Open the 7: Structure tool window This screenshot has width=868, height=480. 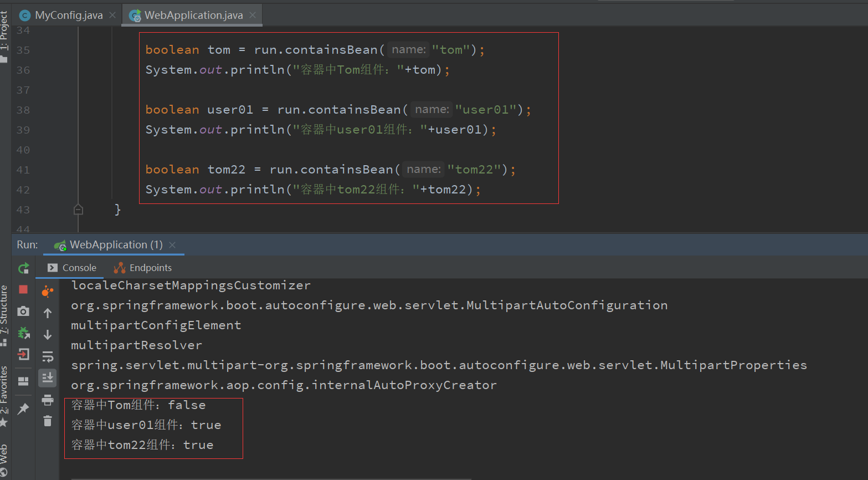(4, 315)
